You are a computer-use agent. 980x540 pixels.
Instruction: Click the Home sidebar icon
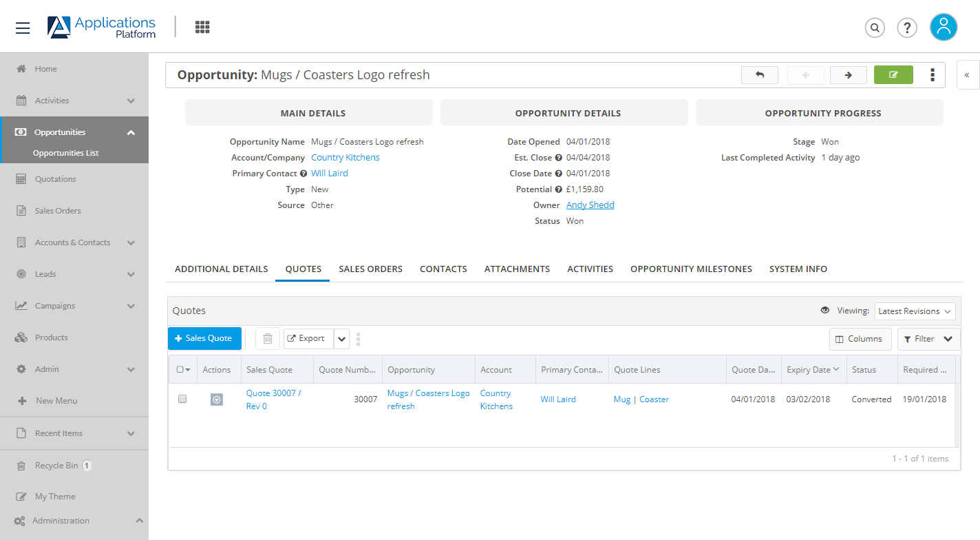[21, 69]
